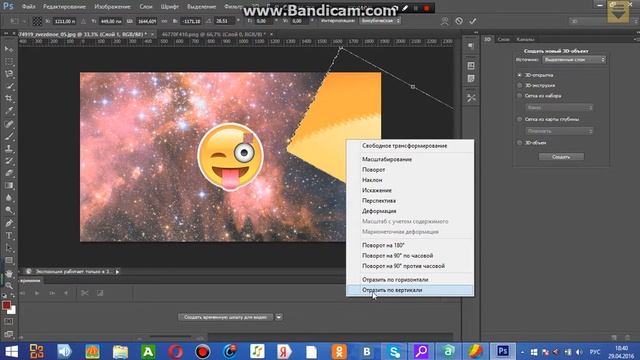The image size is (640, 360).
Task: Switch to the Каналы panel tab
Action: (525, 39)
